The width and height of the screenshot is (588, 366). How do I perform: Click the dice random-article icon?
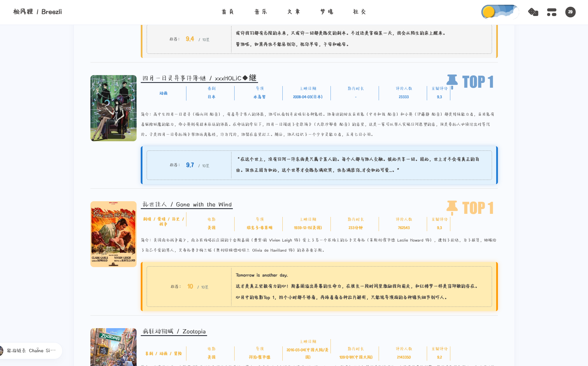tap(533, 12)
